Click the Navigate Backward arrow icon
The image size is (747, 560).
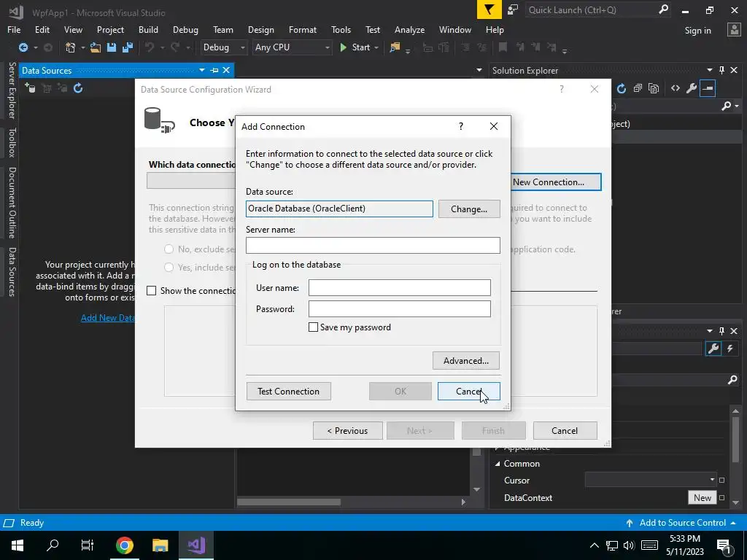click(23, 47)
